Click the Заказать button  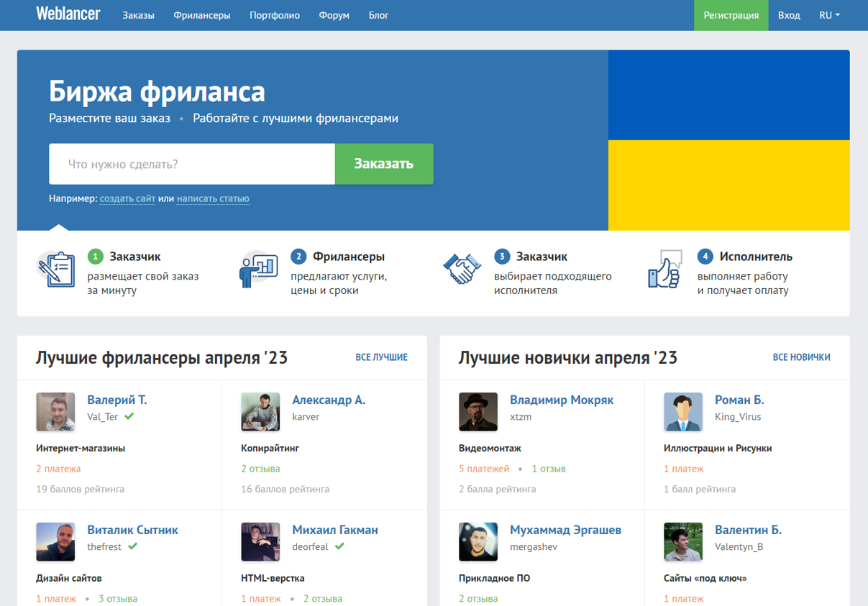coord(384,164)
